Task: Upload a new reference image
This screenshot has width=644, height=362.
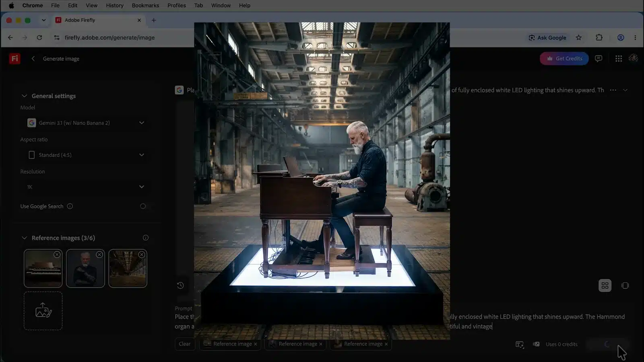Action: click(x=43, y=311)
